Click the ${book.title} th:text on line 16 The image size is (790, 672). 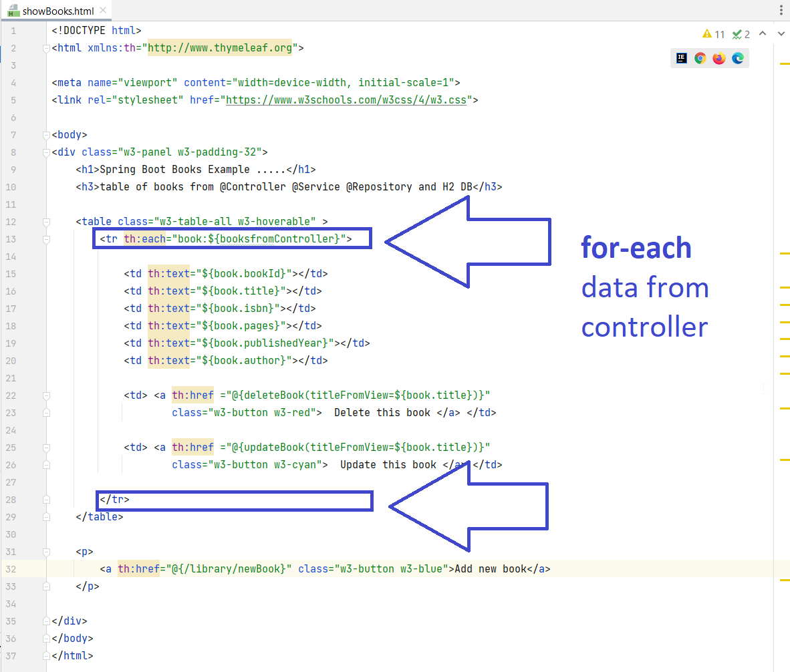pos(241,291)
